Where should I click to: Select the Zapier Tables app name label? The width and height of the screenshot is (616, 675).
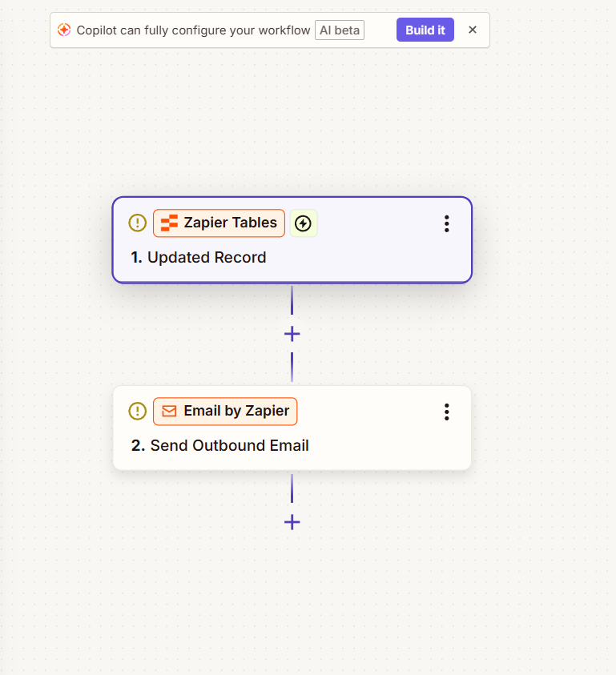point(230,223)
